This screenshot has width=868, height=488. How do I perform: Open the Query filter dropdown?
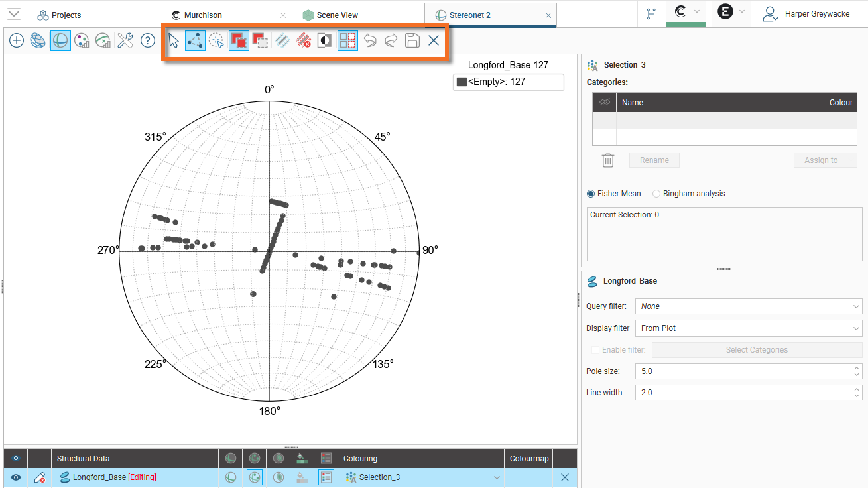748,306
